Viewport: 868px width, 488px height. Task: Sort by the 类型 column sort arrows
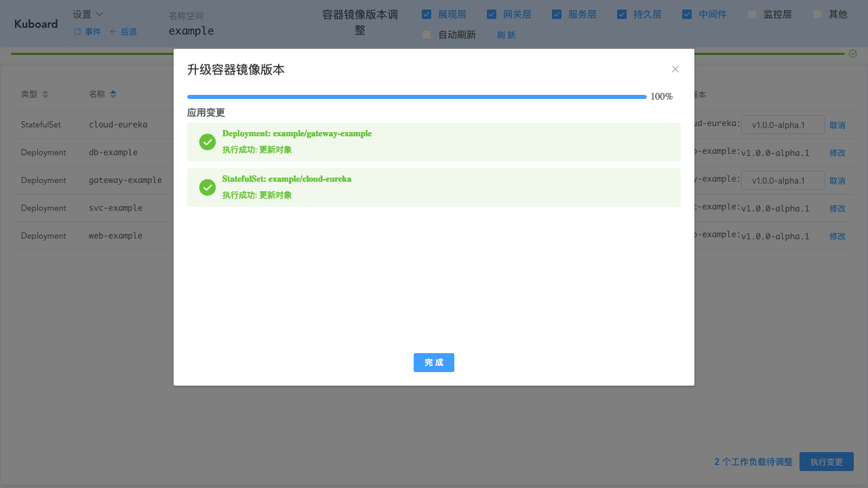pos(45,94)
